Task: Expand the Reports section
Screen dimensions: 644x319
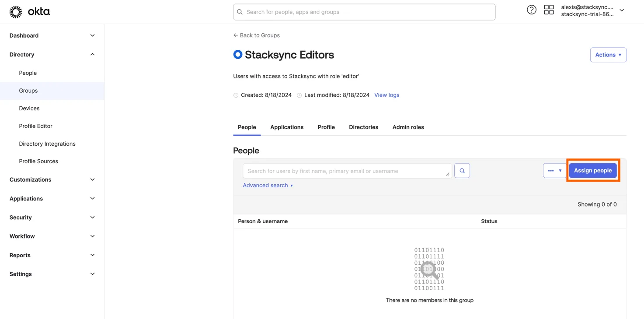Action: (x=52, y=255)
